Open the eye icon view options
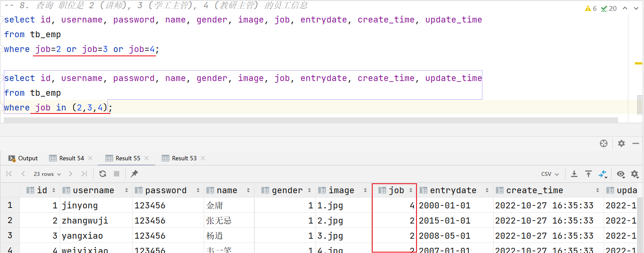Image resolution: width=644 pixels, height=253 pixels. click(621, 174)
